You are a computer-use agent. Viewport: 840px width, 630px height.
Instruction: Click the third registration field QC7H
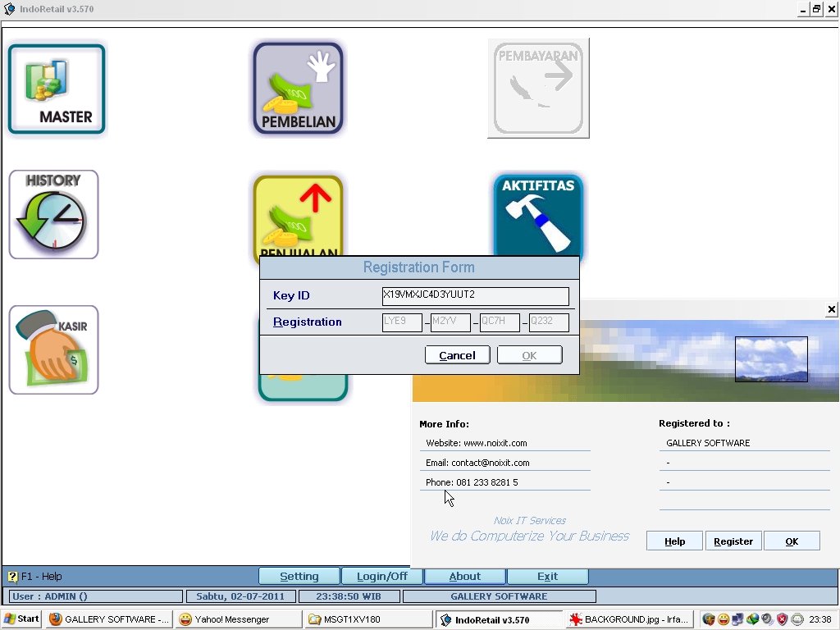pyautogui.click(x=500, y=322)
